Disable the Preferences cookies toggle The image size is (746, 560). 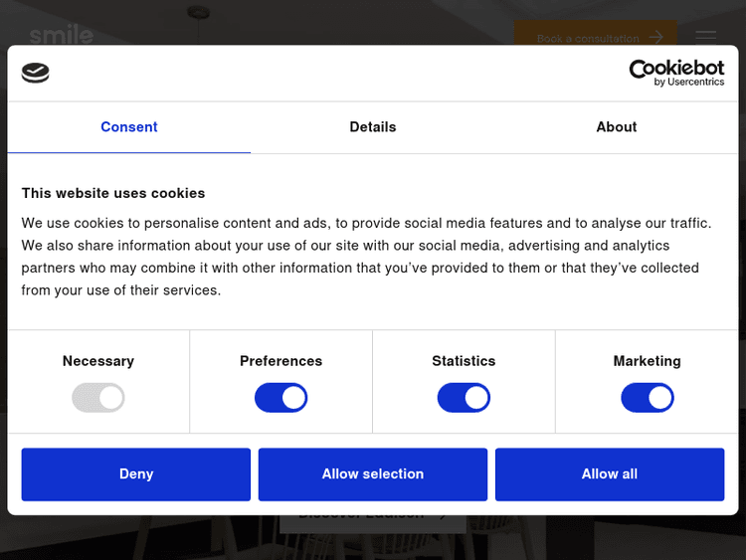tap(281, 398)
